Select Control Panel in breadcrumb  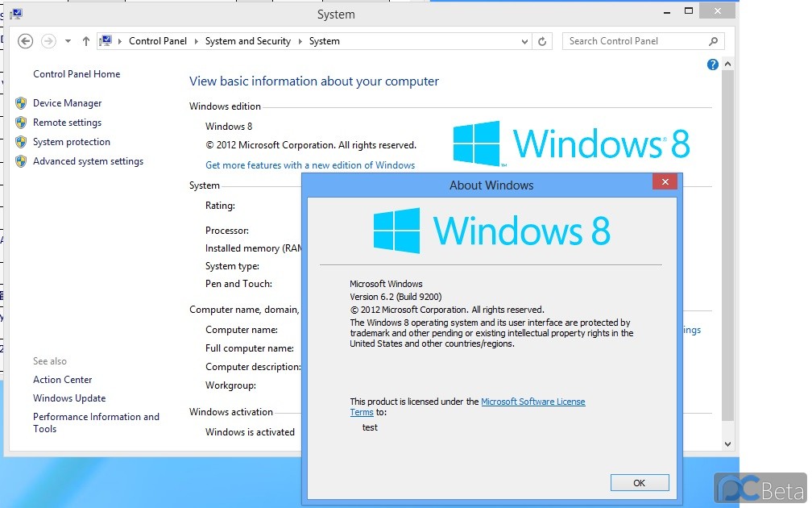tap(157, 41)
